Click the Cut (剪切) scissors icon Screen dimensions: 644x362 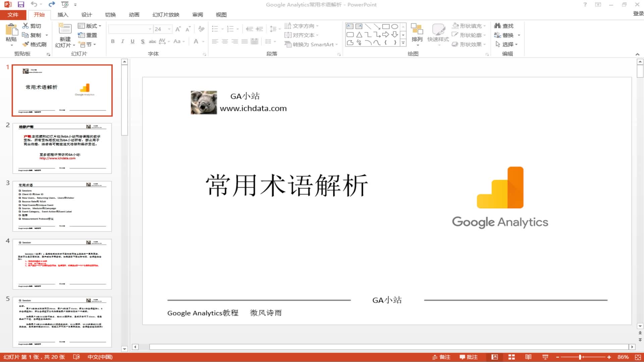[x=25, y=26]
